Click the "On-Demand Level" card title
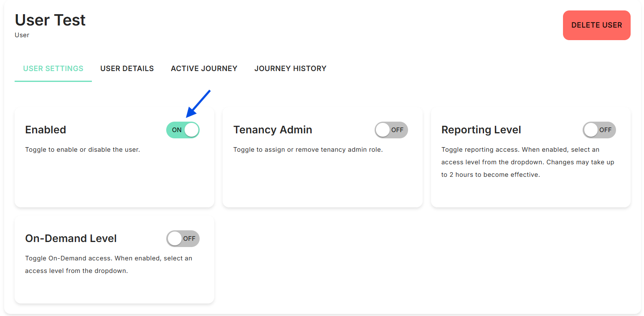 (71, 239)
